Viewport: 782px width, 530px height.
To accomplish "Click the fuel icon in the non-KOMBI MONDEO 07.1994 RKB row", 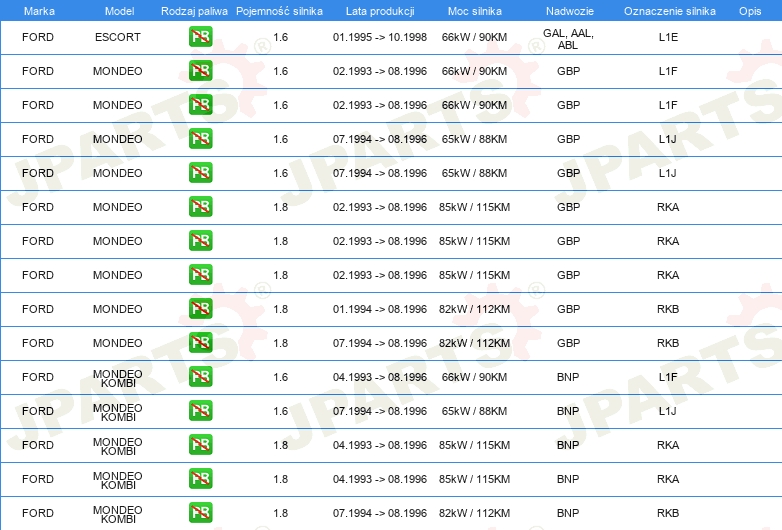I will [x=200, y=343].
